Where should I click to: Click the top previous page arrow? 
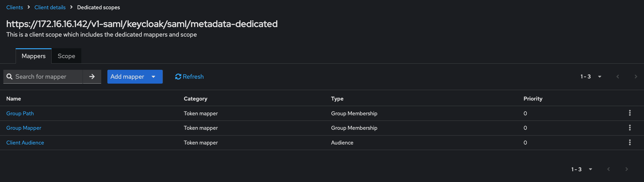tap(618, 77)
